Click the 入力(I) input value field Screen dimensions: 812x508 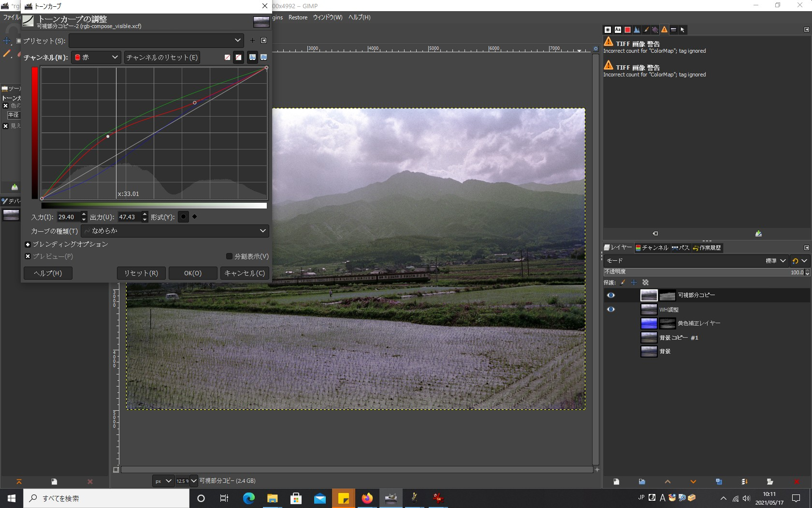coord(69,217)
